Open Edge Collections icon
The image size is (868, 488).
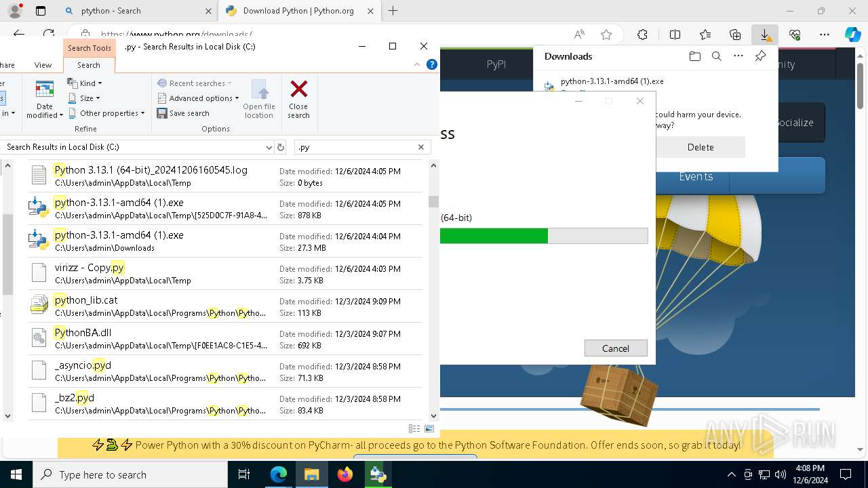coord(735,35)
